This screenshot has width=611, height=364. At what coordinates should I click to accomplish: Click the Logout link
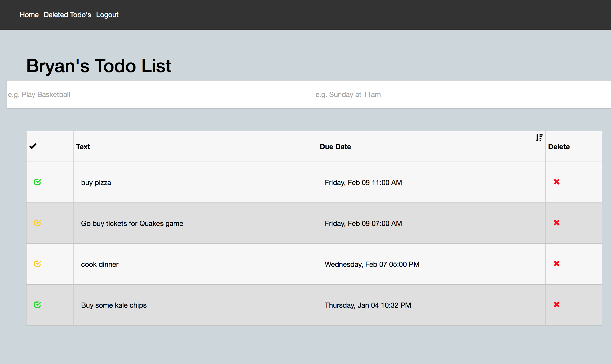(107, 15)
